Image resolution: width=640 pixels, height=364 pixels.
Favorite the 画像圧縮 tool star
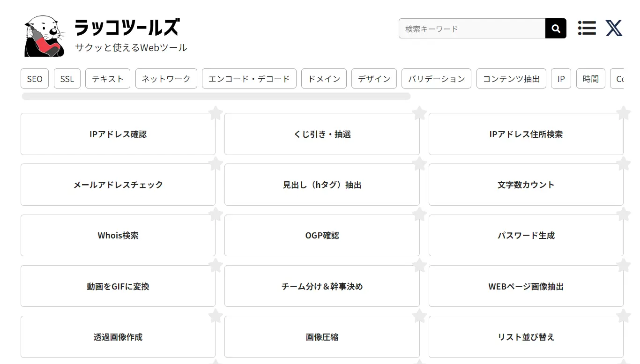click(x=420, y=315)
